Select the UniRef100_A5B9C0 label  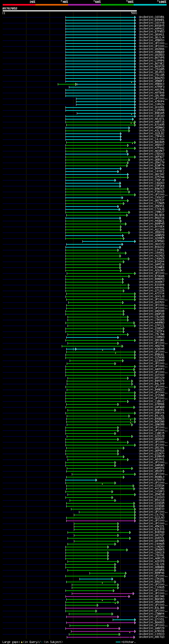click(x=152, y=84)
